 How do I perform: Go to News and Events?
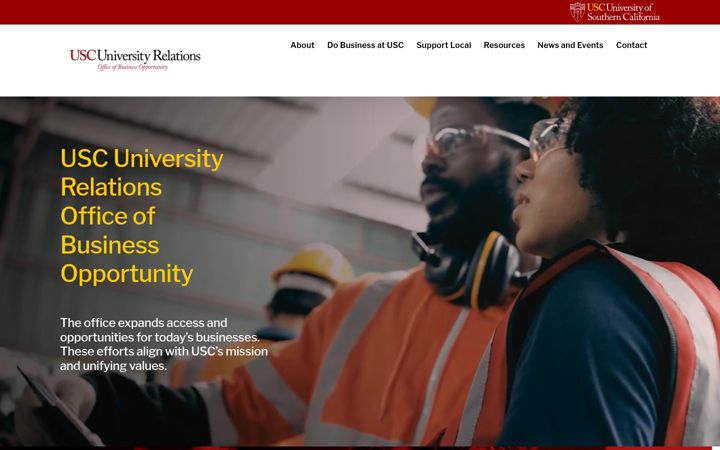click(570, 45)
